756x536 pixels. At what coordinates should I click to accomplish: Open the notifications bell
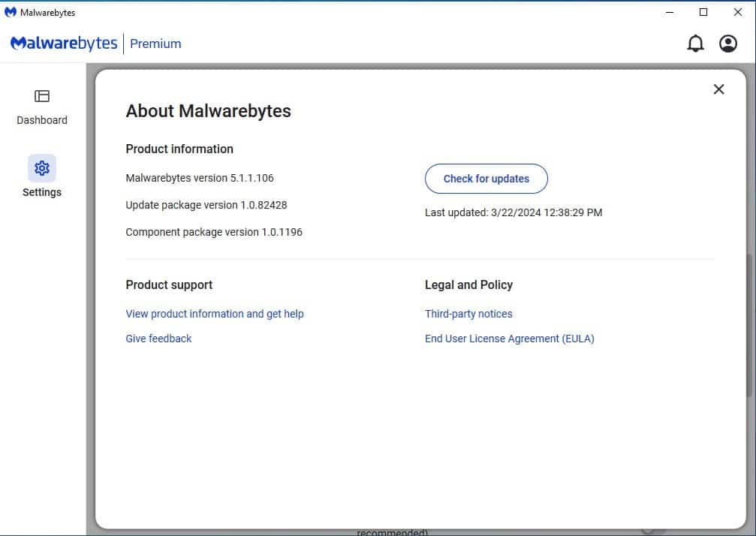(x=695, y=43)
